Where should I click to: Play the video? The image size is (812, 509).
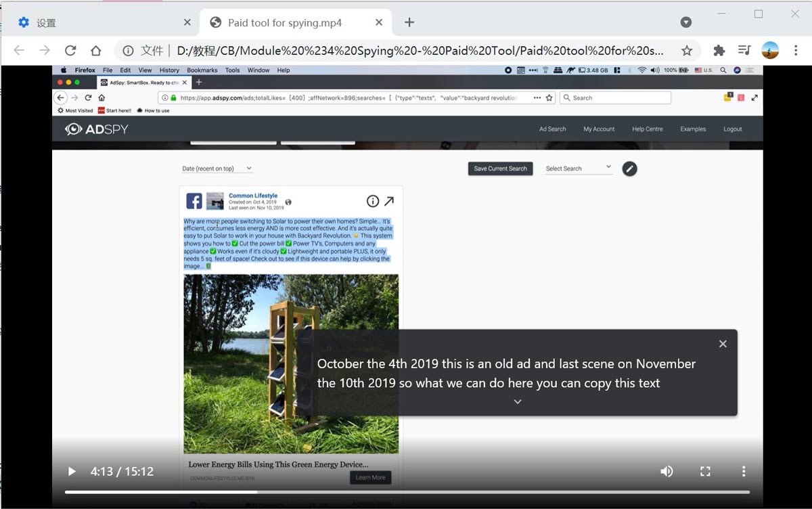pos(71,471)
